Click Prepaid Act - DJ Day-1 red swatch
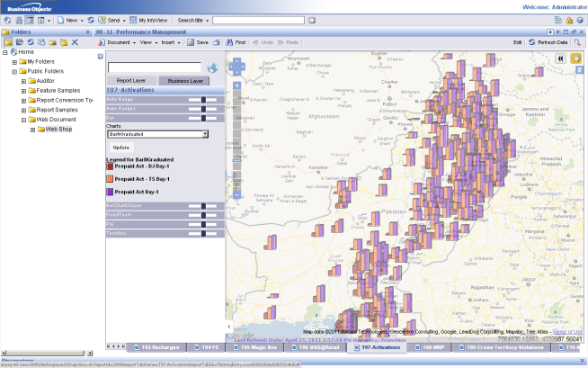The width and height of the screenshot is (588, 368). pos(110,166)
